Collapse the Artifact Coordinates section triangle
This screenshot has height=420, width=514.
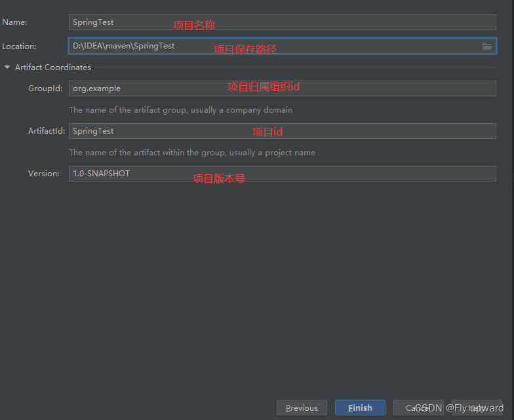coord(7,67)
